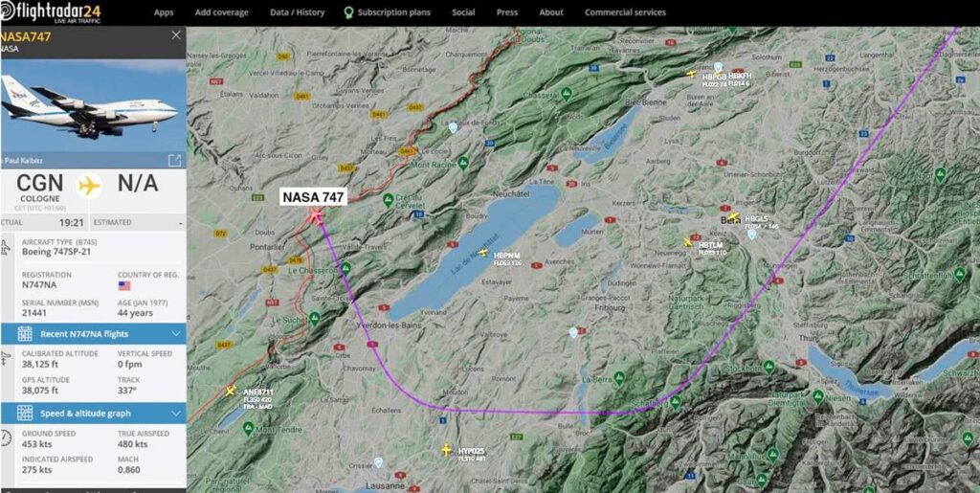Click the NASA 747 map label
Screen dimensions: 980x493
pos(313,197)
